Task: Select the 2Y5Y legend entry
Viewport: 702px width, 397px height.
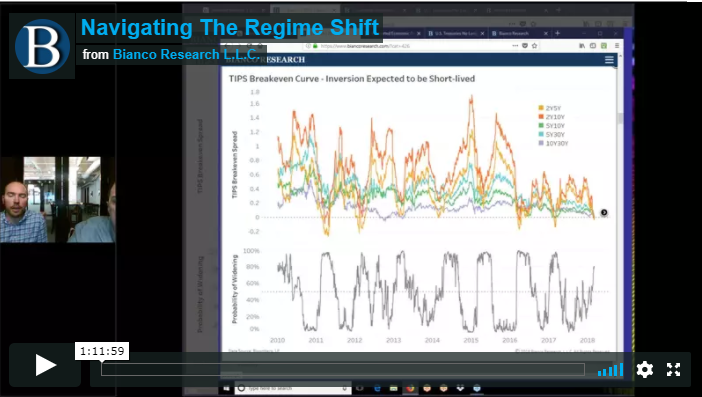Action: (549, 108)
